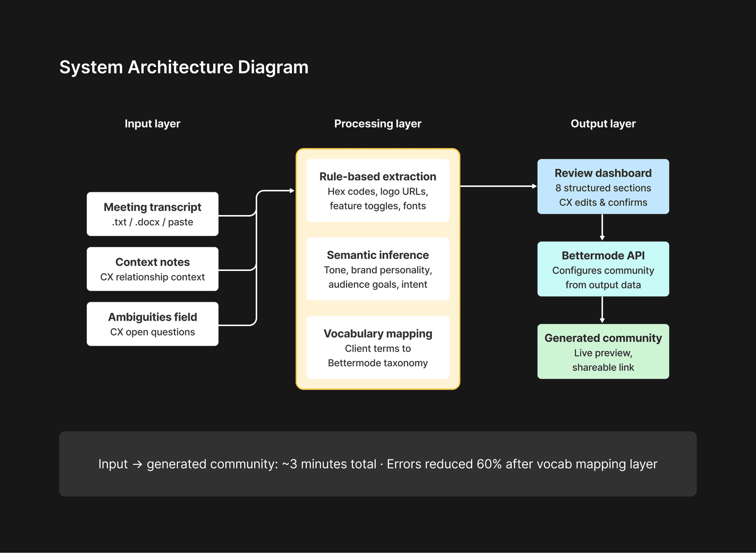
Task: Click the summary footer banner text
Action: pos(378,464)
